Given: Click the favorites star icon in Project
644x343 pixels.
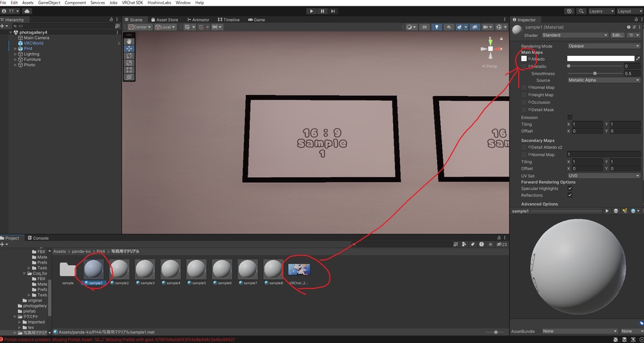Looking at the screenshot, I should pyautogui.click(x=491, y=244).
